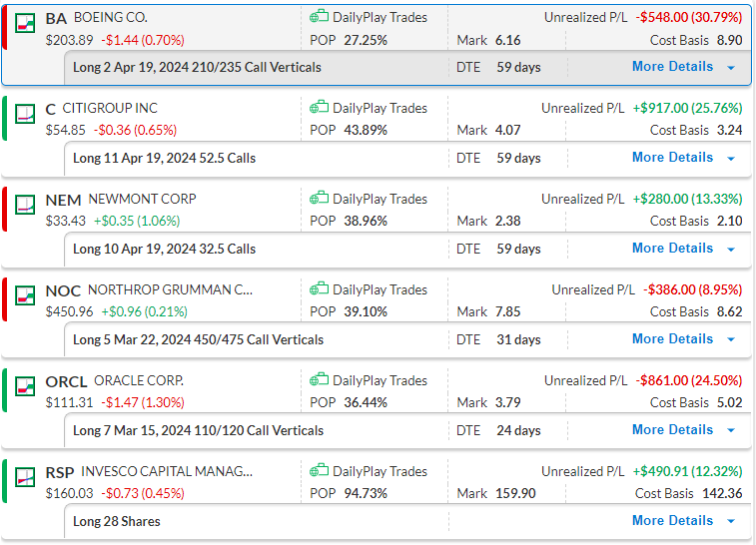This screenshot has width=756, height=545.
Task: Click Oracle Cost Basis 5.02 value
Action: point(729,402)
